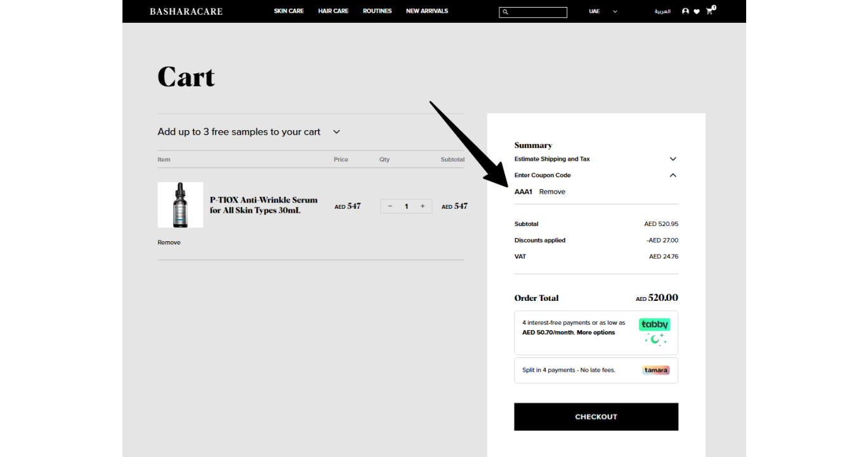
Task: Select the Subtotal value AED 520.95
Action: 661,224
